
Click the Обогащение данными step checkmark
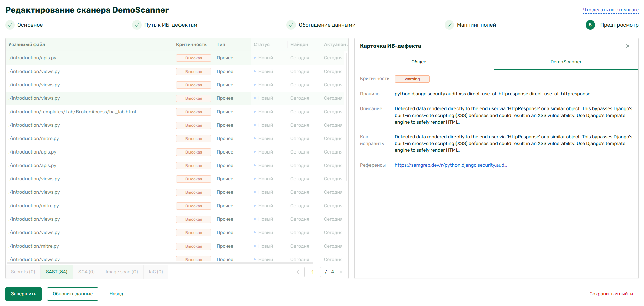click(291, 25)
